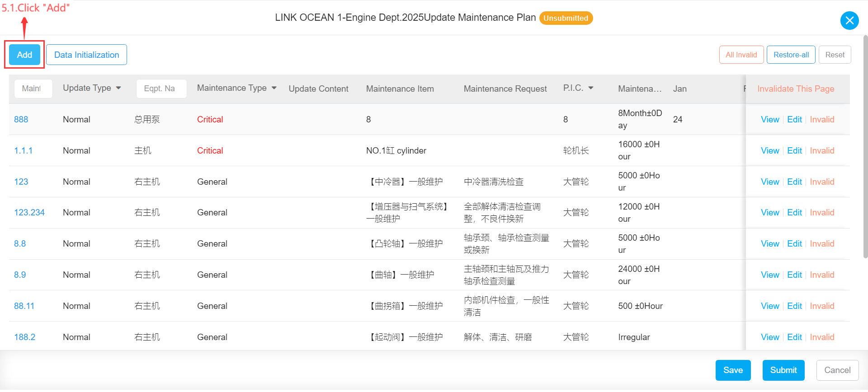Mark row 88.11 as Invalid
This screenshot has width=868, height=392.
(822, 306)
